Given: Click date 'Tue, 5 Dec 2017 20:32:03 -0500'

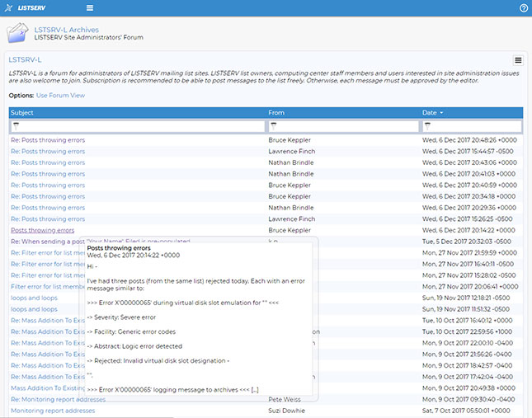Looking at the screenshot, I should [467, 242].
